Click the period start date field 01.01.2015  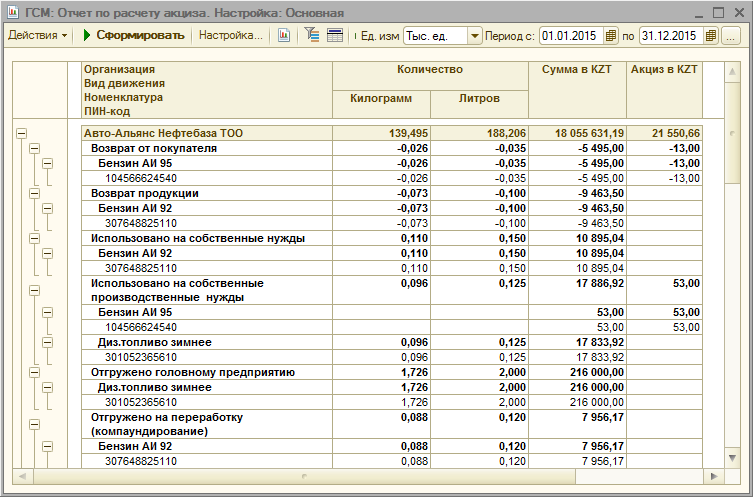pyautogui.click(x=571, y=36)
